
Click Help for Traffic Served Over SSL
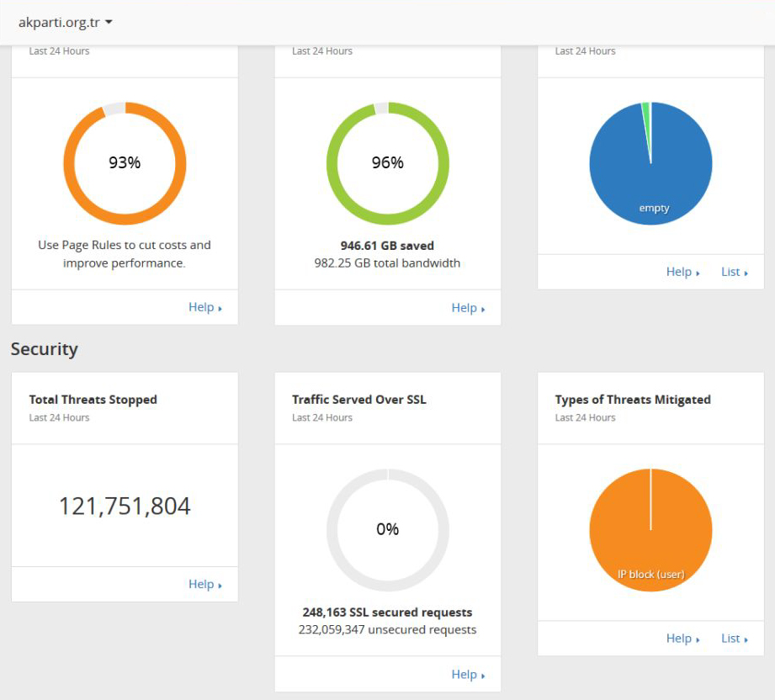(468, 675)
